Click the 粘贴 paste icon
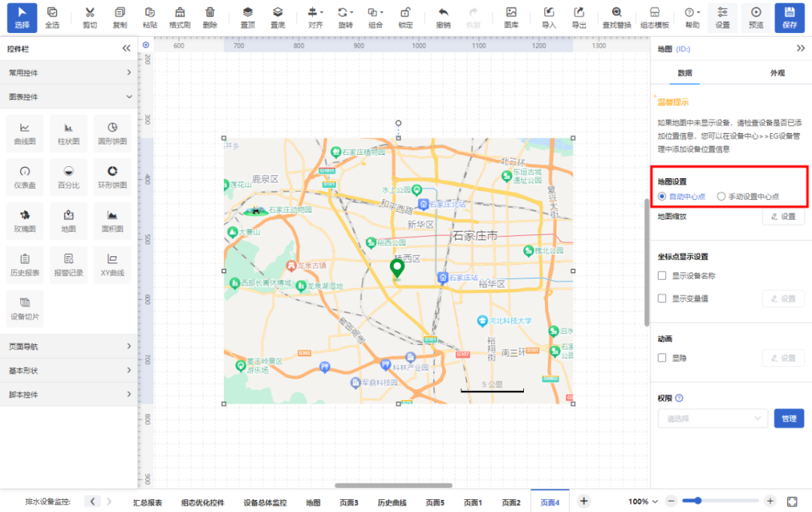Screen dimensions: 812x512 [150, 17]
